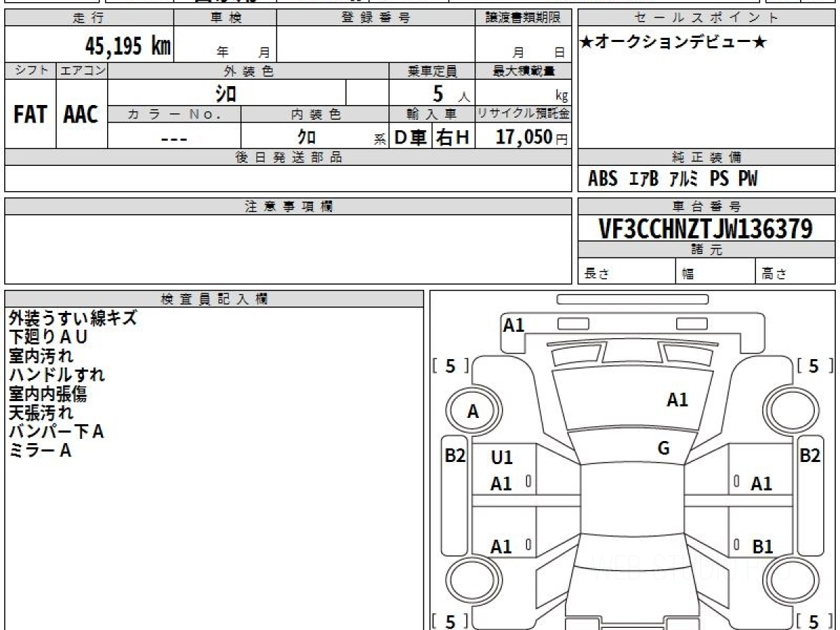Screen dimensions: 840x630
Task: Click the カラーNo. header
Action: [174, 114]
